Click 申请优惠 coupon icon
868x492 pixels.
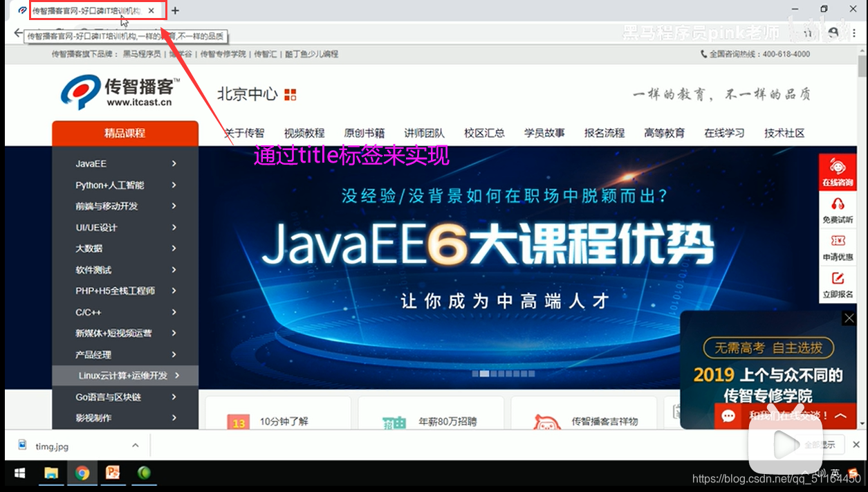838,241
